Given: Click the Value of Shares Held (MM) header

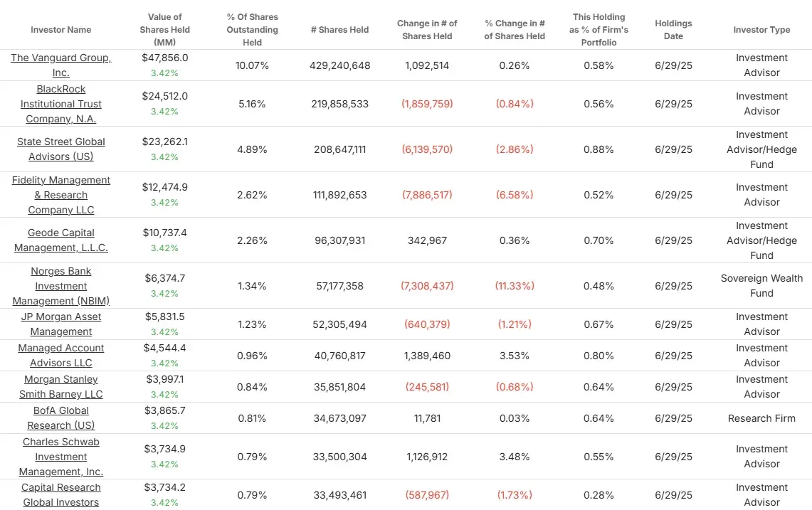Looking at the screenshot, I should 164,30.
